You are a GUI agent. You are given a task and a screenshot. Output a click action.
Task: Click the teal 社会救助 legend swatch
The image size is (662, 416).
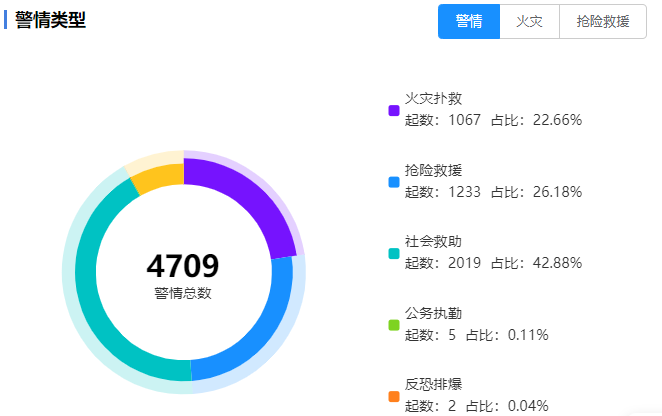click(394, 253)
